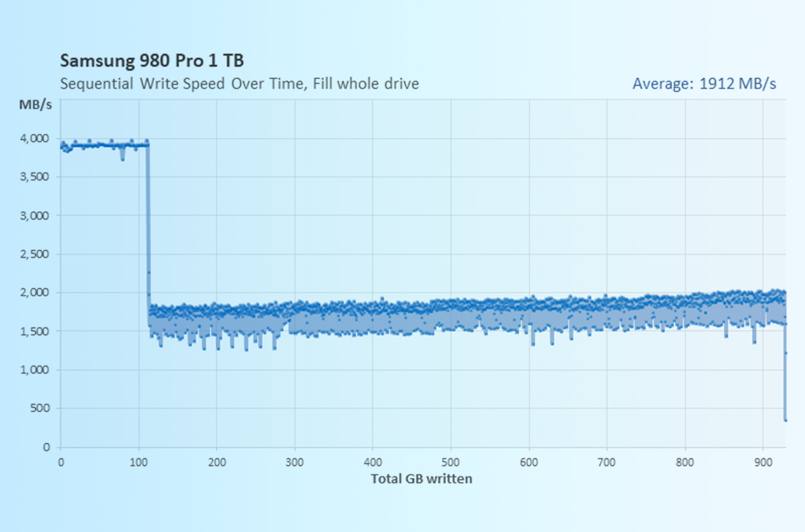Click the x-axis tick label '800'
Viewport: 805px width, 532px height.
tap(685, 462)
